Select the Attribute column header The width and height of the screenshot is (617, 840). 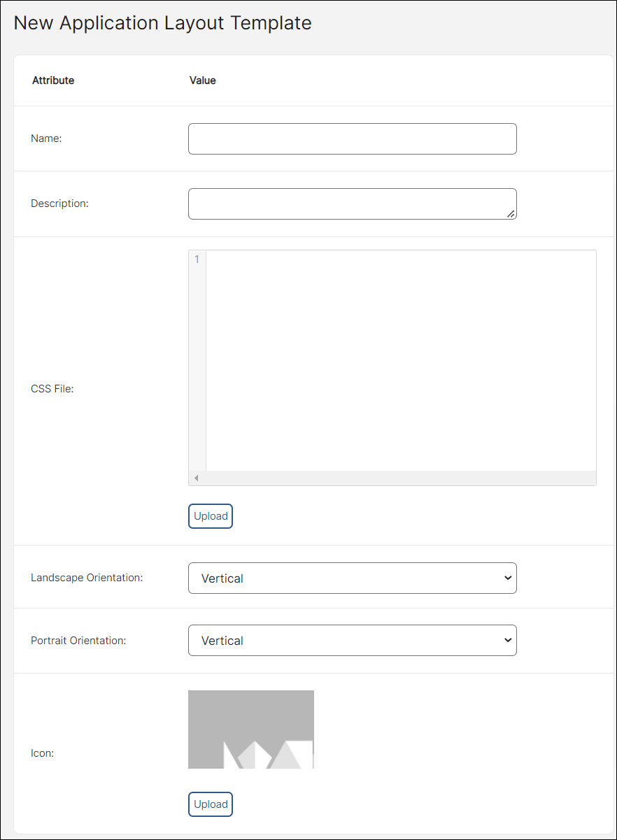coord(53,80)
